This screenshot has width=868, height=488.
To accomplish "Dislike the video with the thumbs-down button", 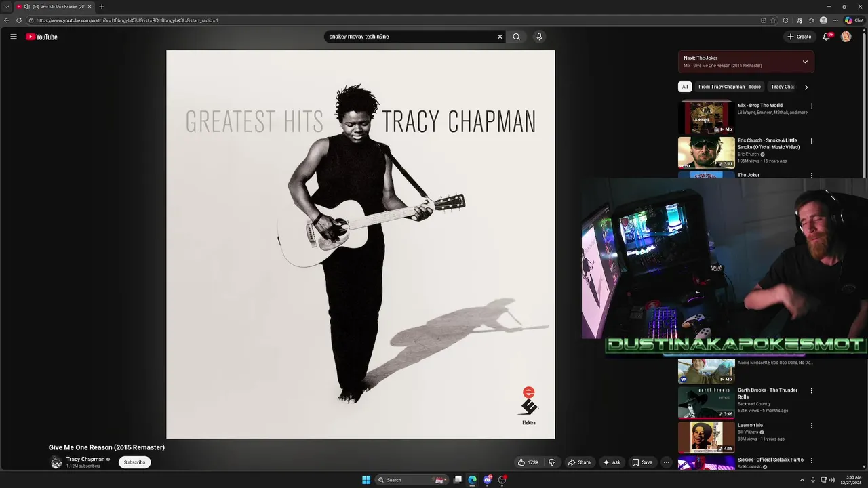I will click(552, 462).
